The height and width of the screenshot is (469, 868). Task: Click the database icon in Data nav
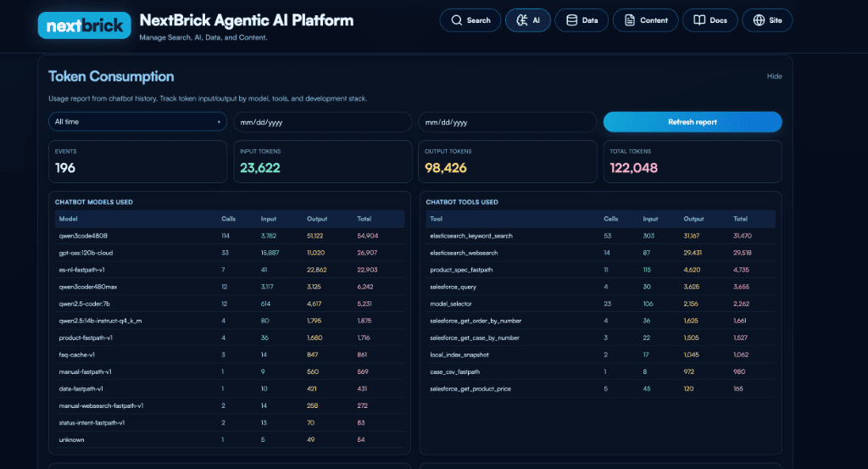click(572, 20)
